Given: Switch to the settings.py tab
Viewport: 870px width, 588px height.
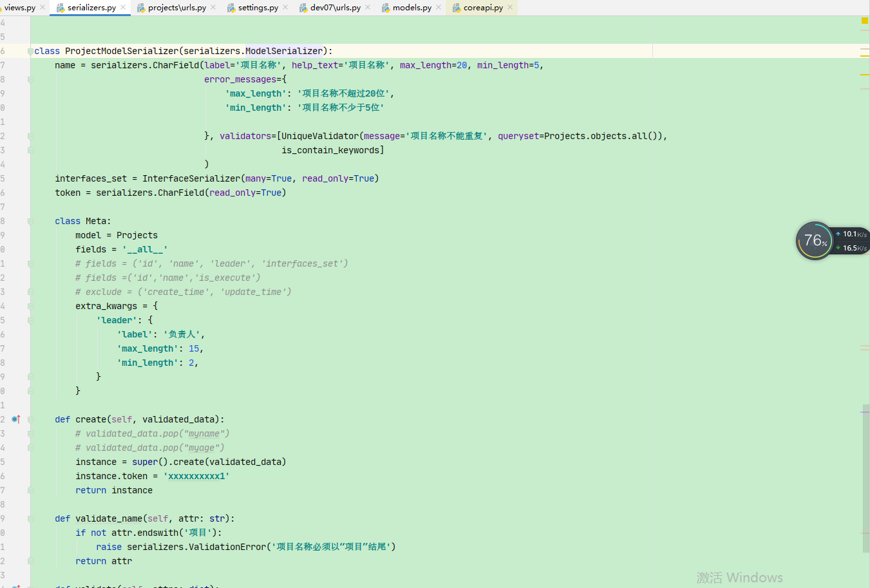Looking at the screenshot, I should click(x=258, y=8).
